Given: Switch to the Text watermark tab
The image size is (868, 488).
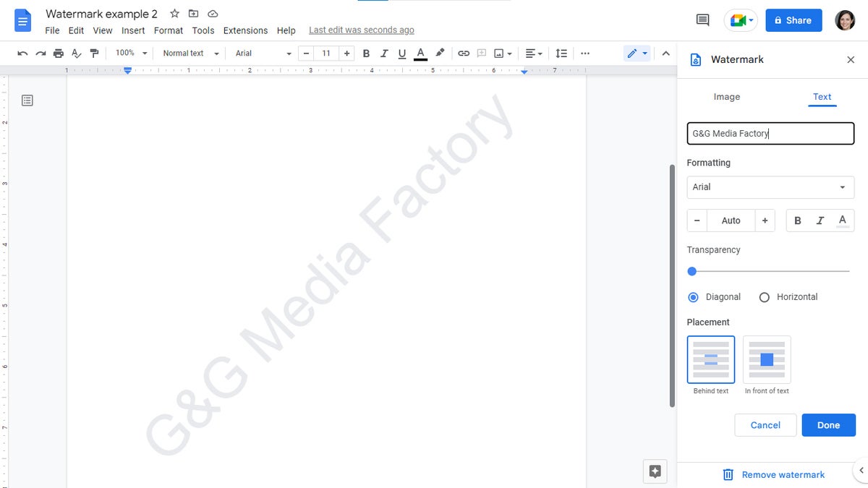Looking at the screenshot, I should pos(822,97).
